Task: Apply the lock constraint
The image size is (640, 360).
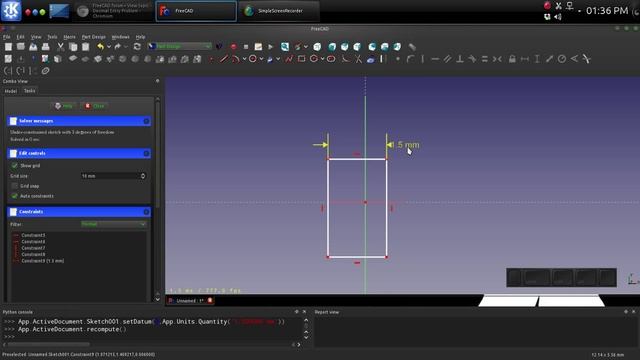Action: click(x=512, y=59)
